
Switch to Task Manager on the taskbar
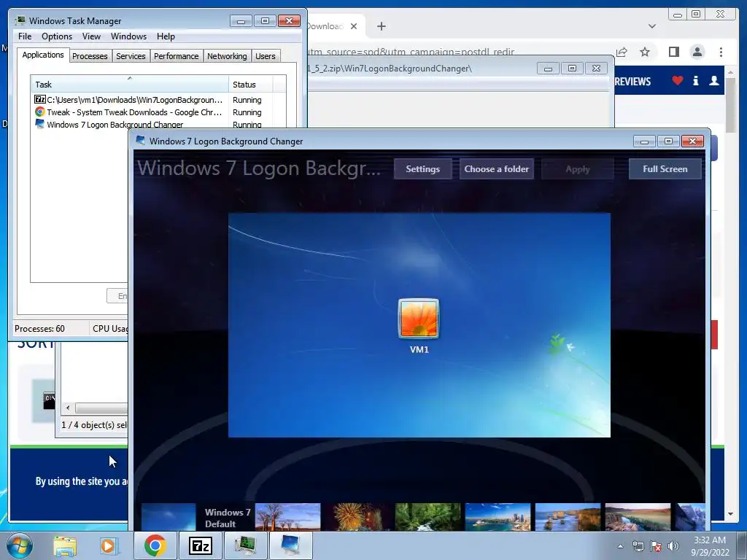click(245, 545)
